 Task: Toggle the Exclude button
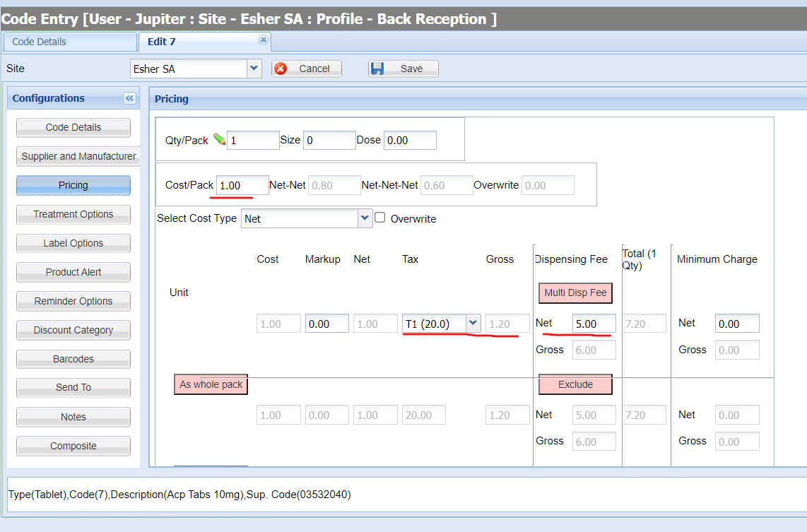tap(575, 384)
